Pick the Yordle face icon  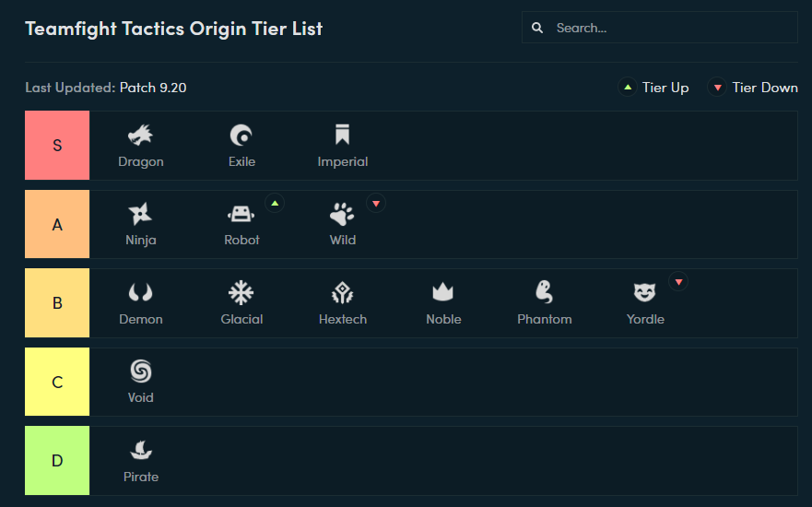click(x=645, y=292)
